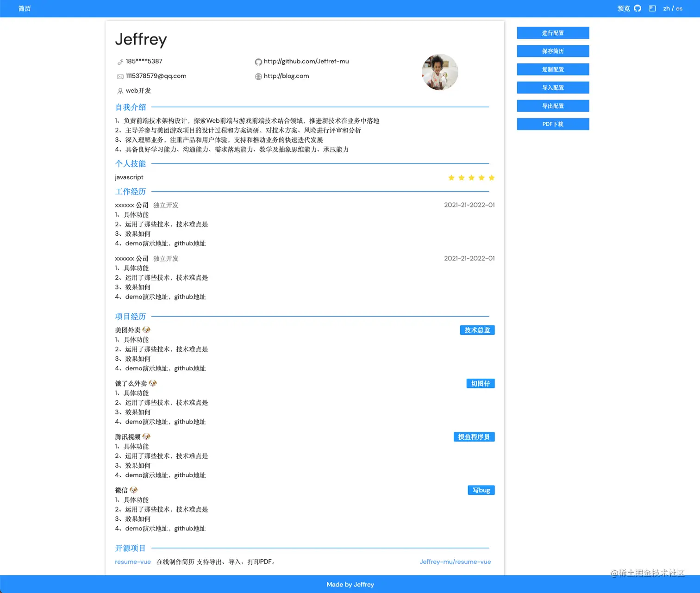Click the layout template icon in the header
Image resolution: width=700 pixels, height=593 pixels.
pos(652,8)
